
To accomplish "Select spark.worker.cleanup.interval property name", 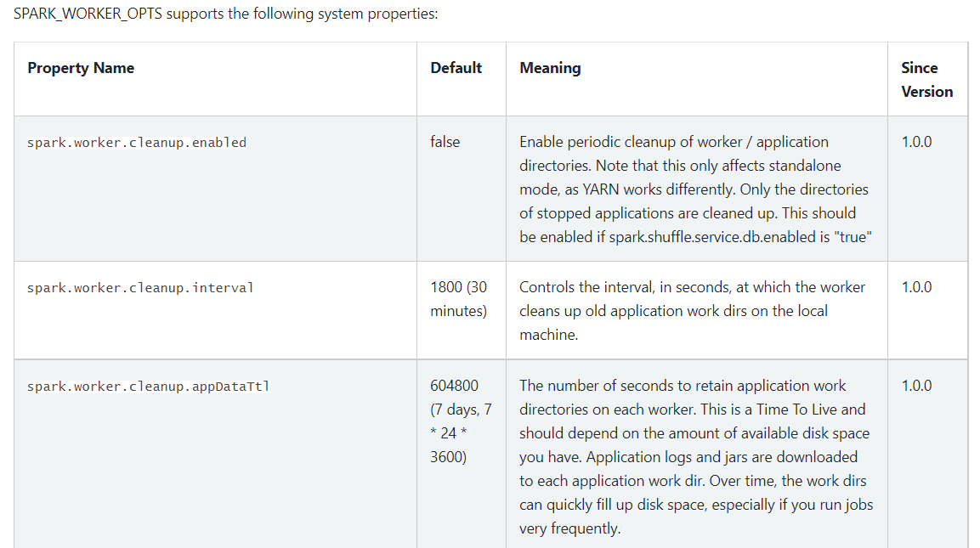I will point(140,287).
